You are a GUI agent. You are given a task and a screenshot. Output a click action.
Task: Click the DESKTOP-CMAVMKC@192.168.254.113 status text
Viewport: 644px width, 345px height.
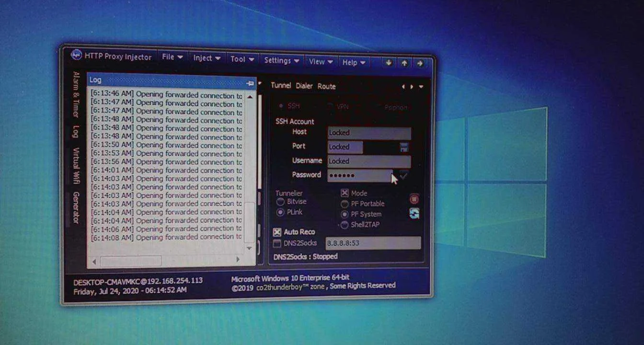[138, 282]
